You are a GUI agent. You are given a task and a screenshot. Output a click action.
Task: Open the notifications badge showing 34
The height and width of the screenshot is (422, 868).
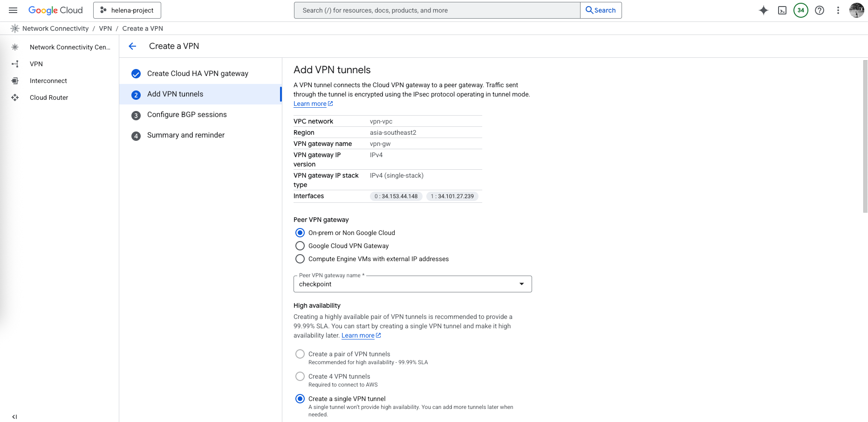[800, 10]
